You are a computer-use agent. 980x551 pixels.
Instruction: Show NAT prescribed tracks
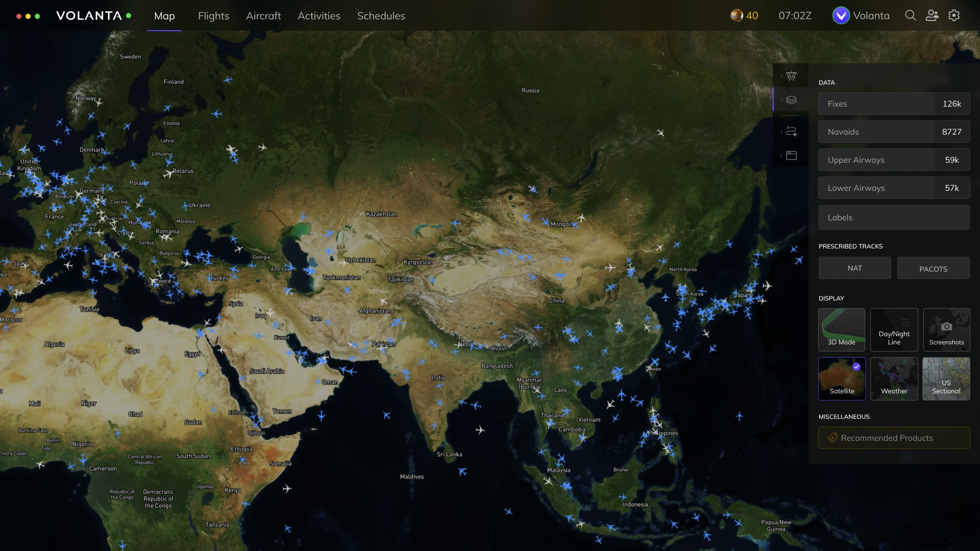(x=854, y=268)
